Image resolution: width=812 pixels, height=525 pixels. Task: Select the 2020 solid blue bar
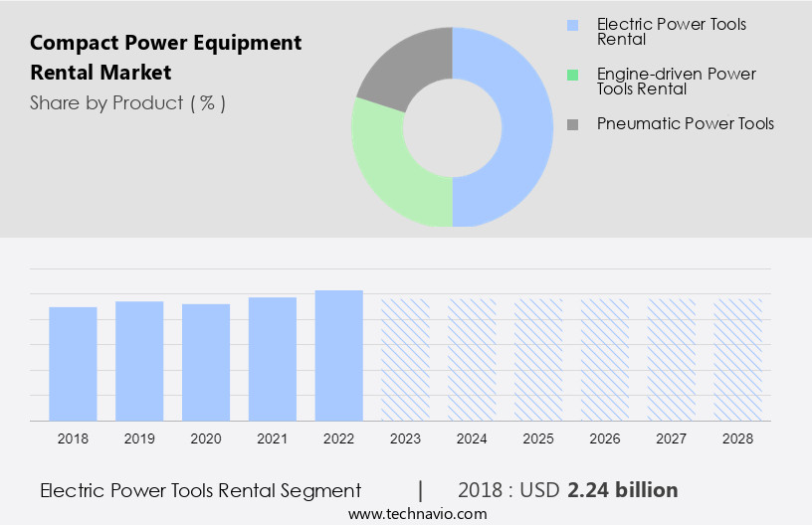point(206,362)
